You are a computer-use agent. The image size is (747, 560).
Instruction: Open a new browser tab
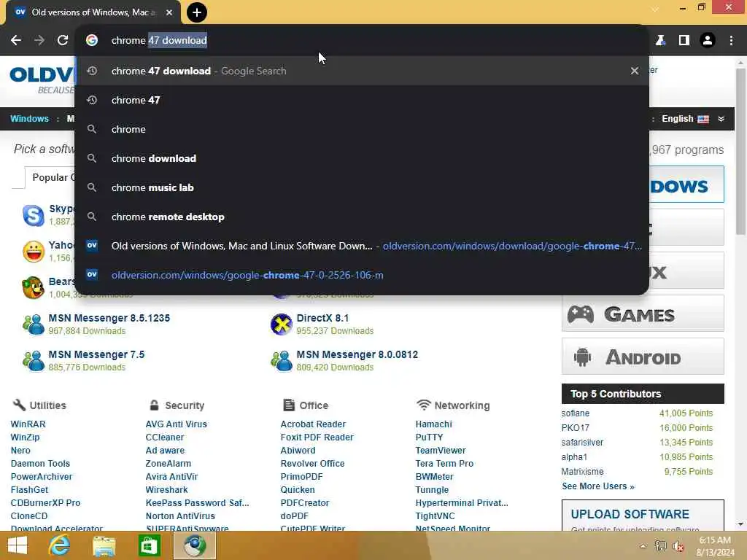pyautogui.click(x=197, y=12)
